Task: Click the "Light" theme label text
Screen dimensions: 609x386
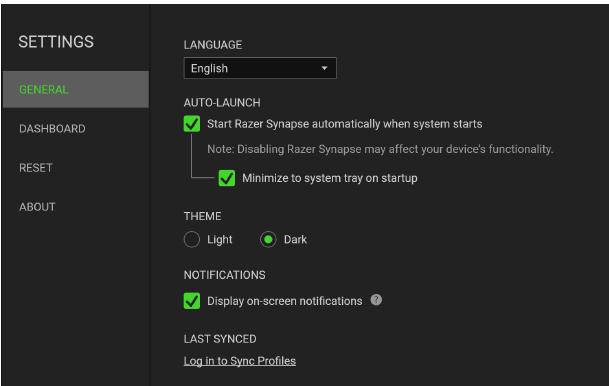Action: pyautogui.click(x=219, y=240)
